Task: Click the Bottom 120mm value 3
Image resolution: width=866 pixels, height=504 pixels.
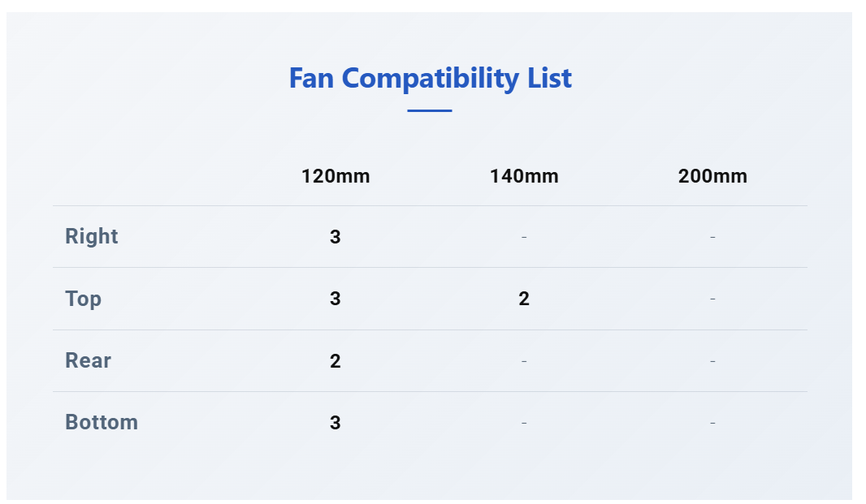Action: click(336, 423)
